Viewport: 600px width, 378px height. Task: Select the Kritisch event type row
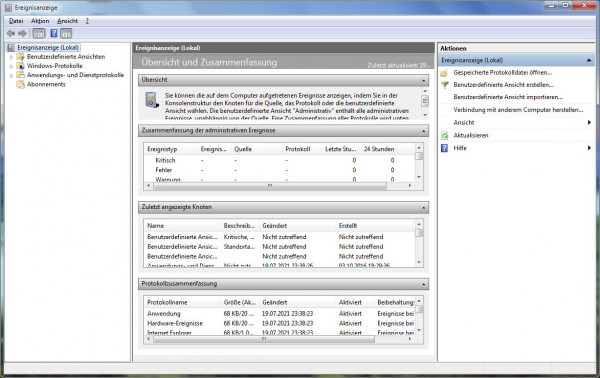(x=279, y=160)
